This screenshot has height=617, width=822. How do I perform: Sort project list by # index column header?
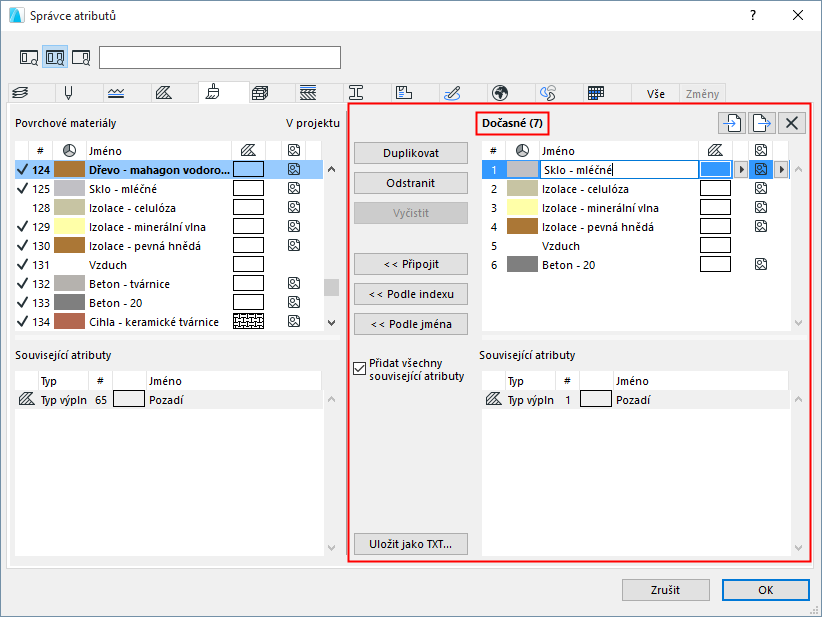[x=40, y=151]
